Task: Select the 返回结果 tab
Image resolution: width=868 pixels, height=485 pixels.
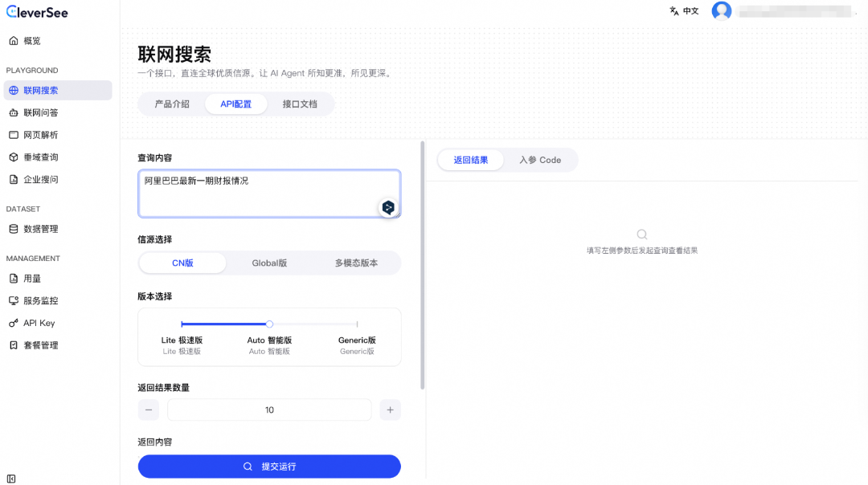Action: click(x=470, y=160)
